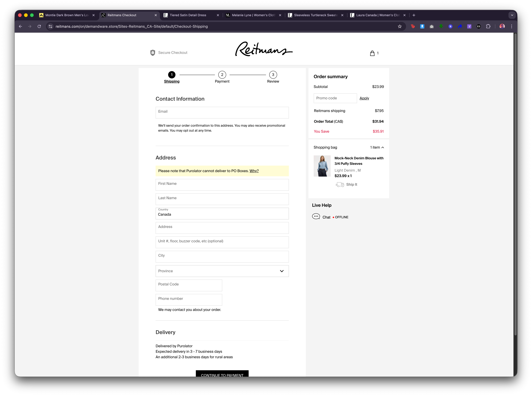The width and height of the screenshot is (532, 396).
Task: Reload the Reitmans checkout page
Action: point(39,27)
